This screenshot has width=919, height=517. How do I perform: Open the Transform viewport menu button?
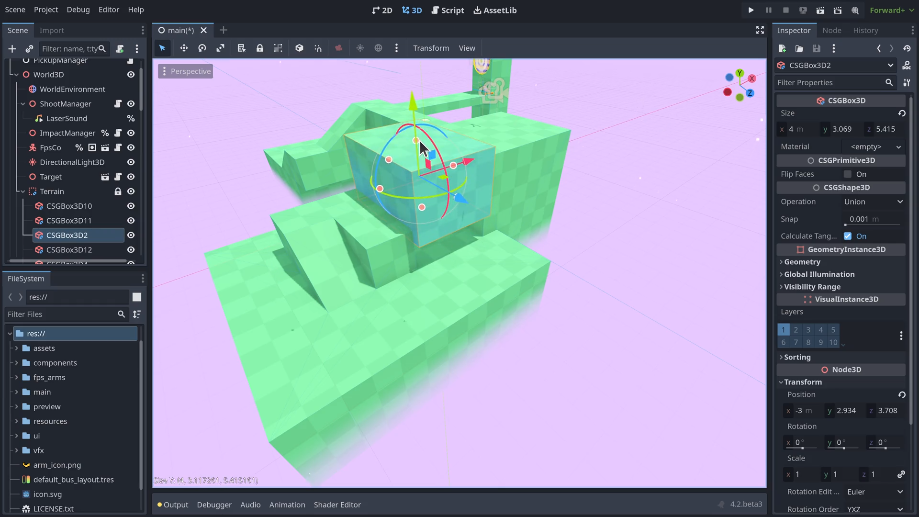[x=431, y=48]
